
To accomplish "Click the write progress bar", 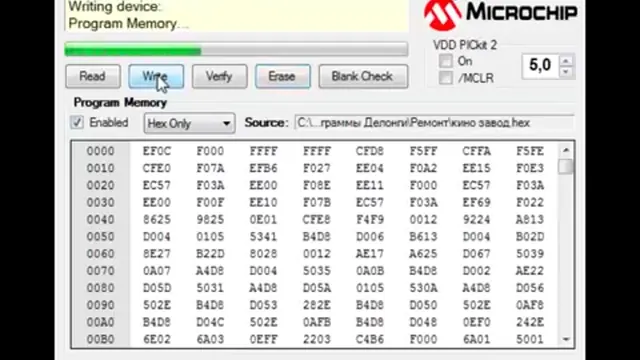I will (x=236, y=50).
